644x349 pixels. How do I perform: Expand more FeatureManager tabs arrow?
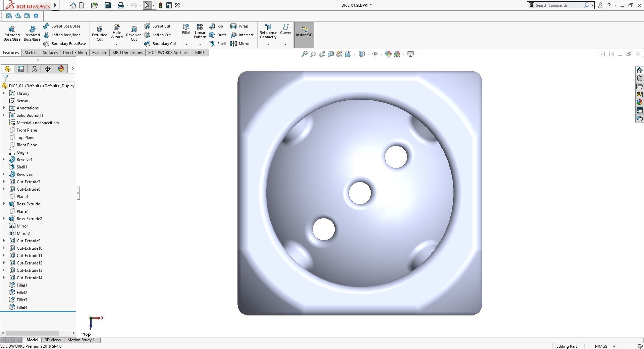(72, 69)
